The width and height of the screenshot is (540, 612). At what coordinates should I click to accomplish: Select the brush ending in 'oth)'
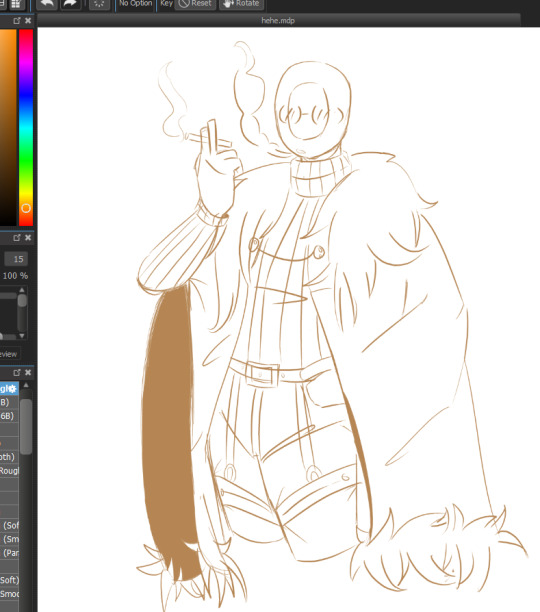(x=9, y=457)
